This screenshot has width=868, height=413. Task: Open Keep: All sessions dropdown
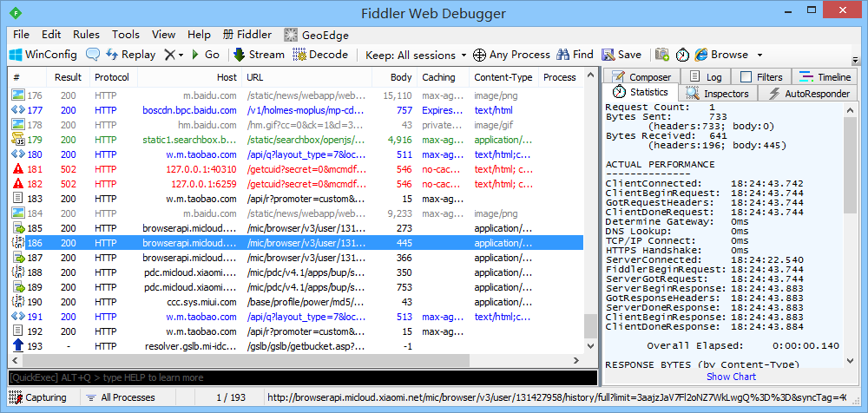417,55
